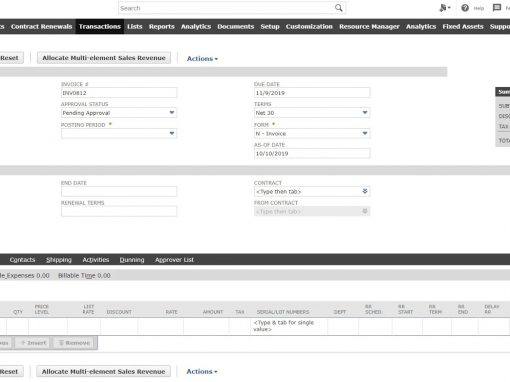Viewport: 510px width, 382px height.
Task: Click the Insert line button
Action: click(x=33, y=343)
